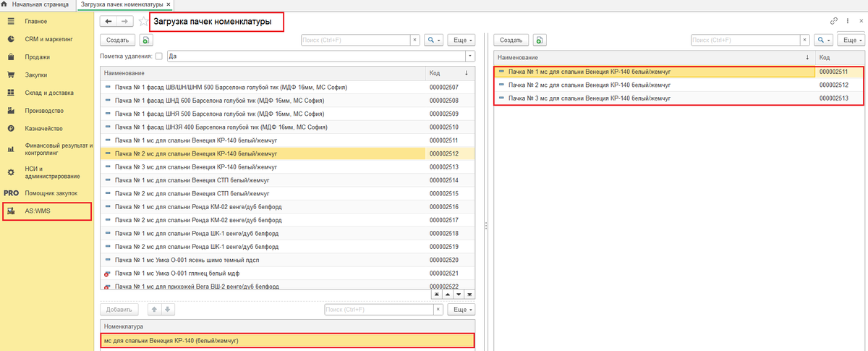Click the Казначейство coin icon
The width and height of the screenshot is (868, 351).
tap(11, 129)
